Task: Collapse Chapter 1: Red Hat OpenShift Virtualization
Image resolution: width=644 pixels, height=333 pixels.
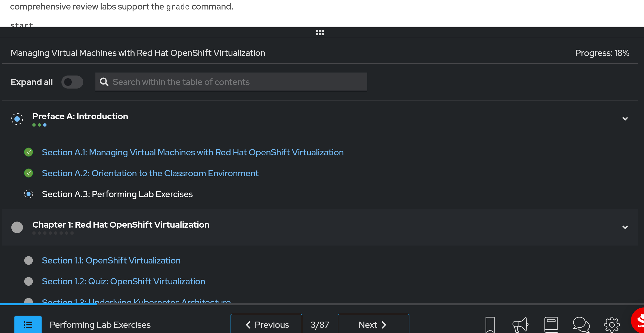Action: (x=625, y=227)
